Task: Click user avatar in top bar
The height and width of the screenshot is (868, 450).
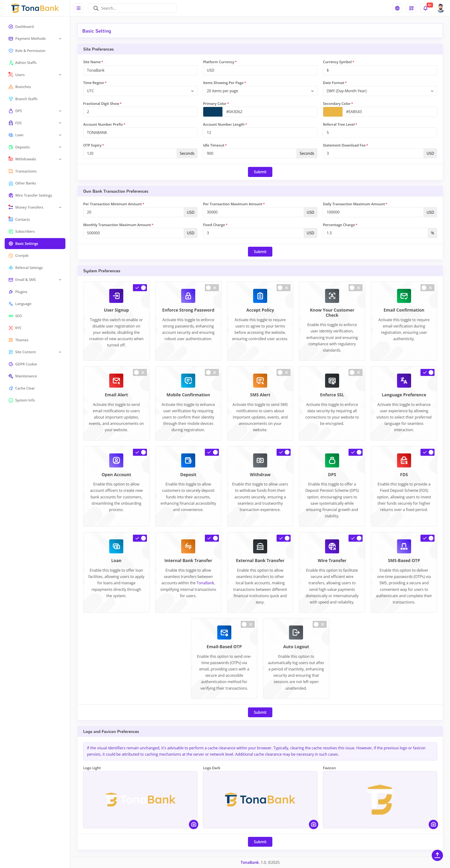Action: [x=440, y=8]
